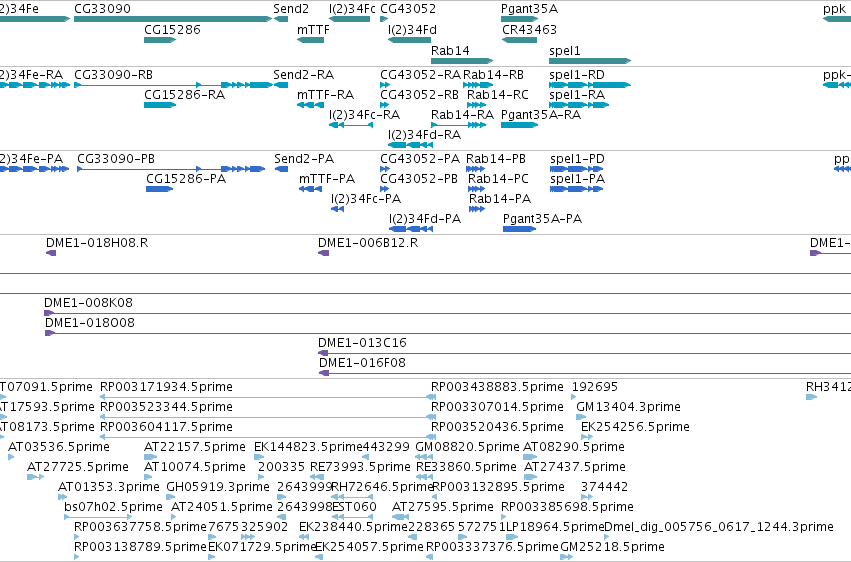Click the CG43052-RA transcript label

[x=420, y=75]
